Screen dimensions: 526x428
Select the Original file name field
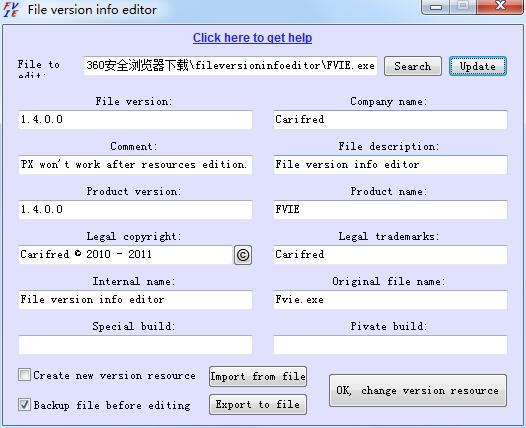[390, 300]
